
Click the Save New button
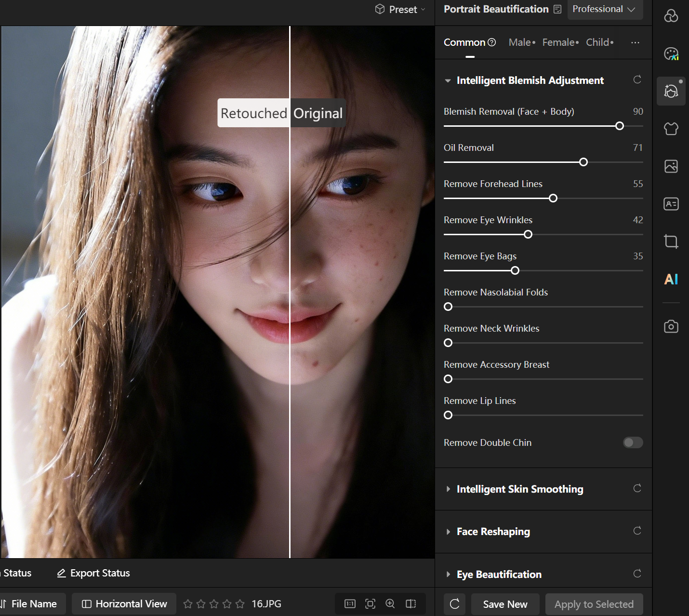click(x=505, y=604)
